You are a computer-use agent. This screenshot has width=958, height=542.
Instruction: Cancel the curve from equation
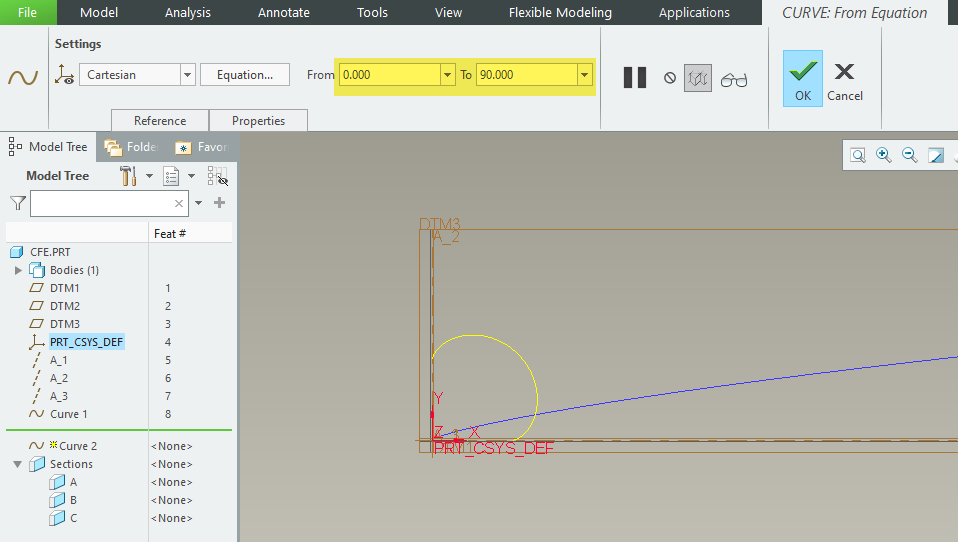tap(844, 80)
